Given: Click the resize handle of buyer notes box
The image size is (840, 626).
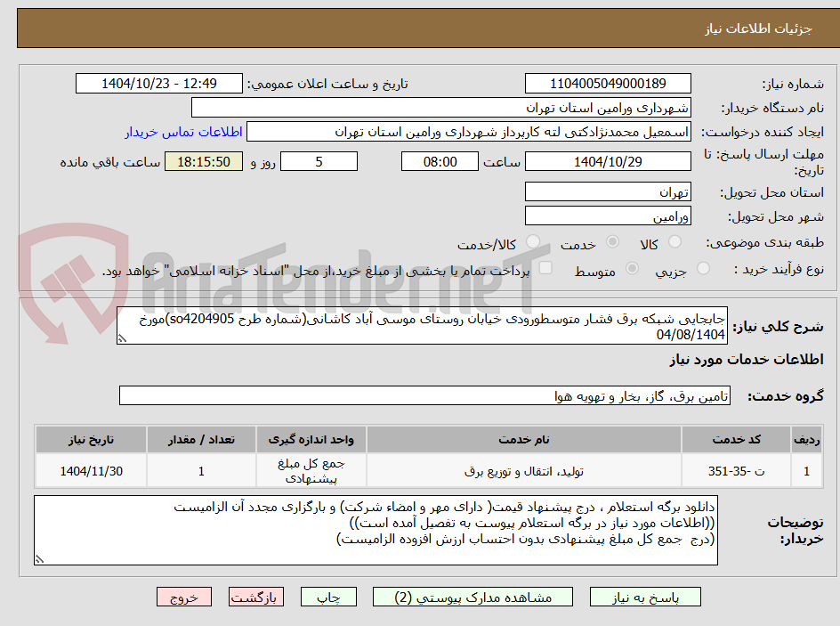Looking at the screenshot, I should tap(39, 559).
